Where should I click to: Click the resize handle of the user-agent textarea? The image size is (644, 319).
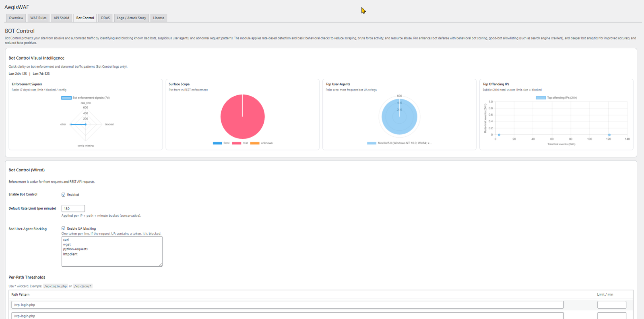(161, 265)
